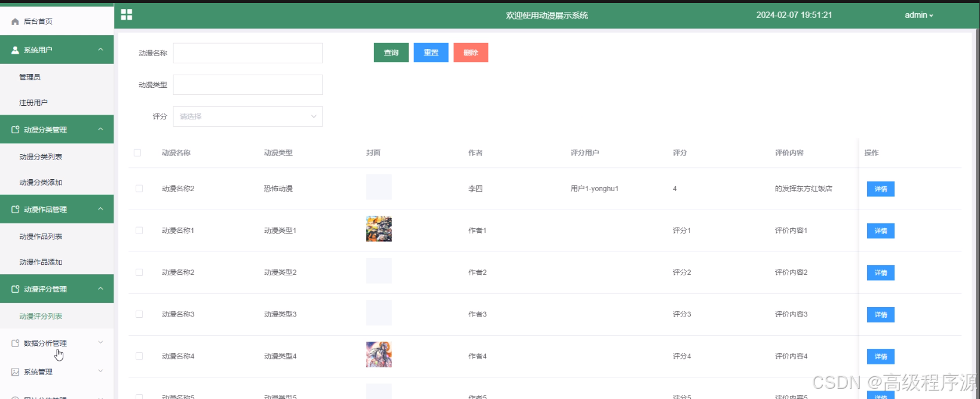
Task: Check the row with 恐怖动漫
Action: pos(139,189)
